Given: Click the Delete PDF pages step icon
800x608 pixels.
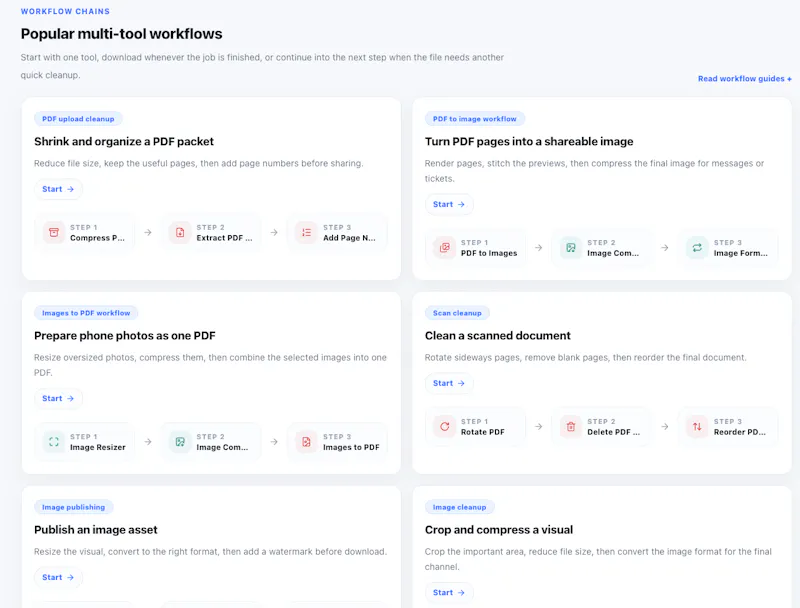Looking at the screenshot, I should point(571,426).
